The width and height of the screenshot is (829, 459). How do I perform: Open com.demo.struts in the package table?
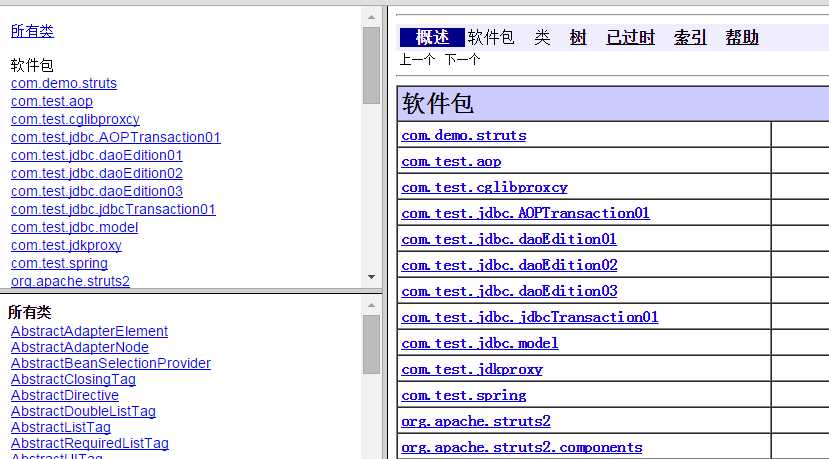coord(464,135)
